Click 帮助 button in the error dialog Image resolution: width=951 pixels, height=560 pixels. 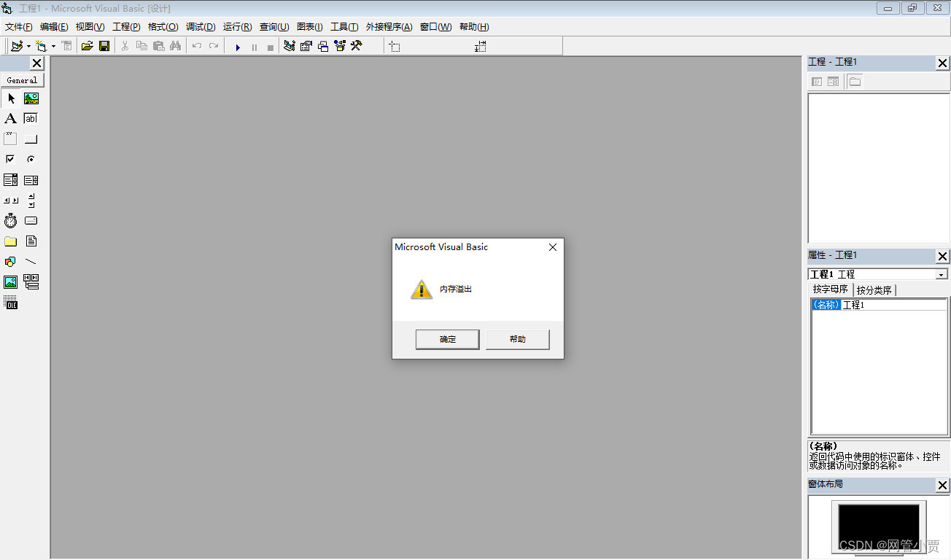518,340
